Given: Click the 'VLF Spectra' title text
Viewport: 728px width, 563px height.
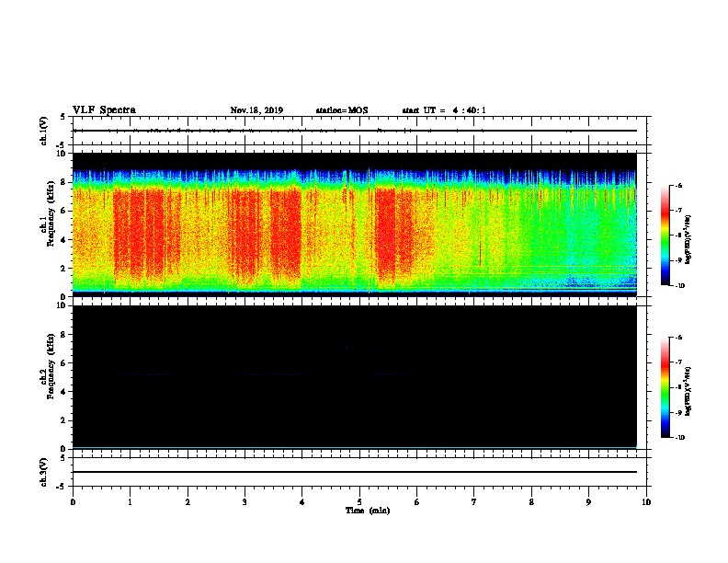Looking at the screenshot, I should tap(104, 110).
